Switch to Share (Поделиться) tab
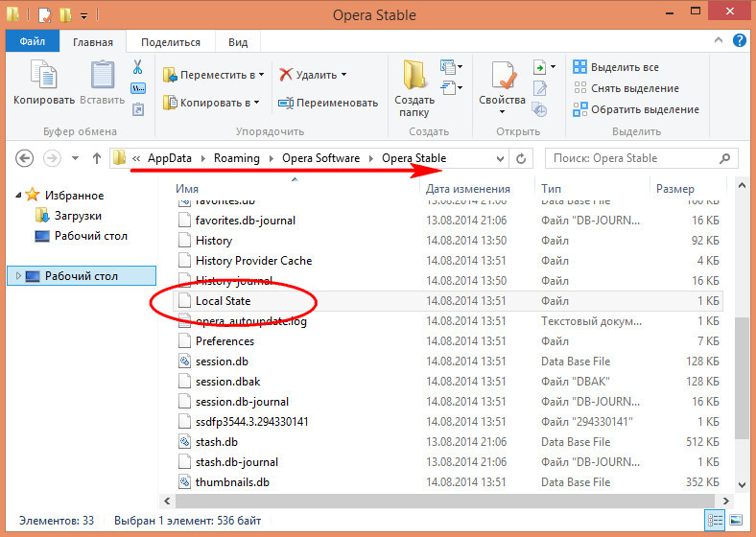Screen dimensions: 756x537 click(170, 42)
